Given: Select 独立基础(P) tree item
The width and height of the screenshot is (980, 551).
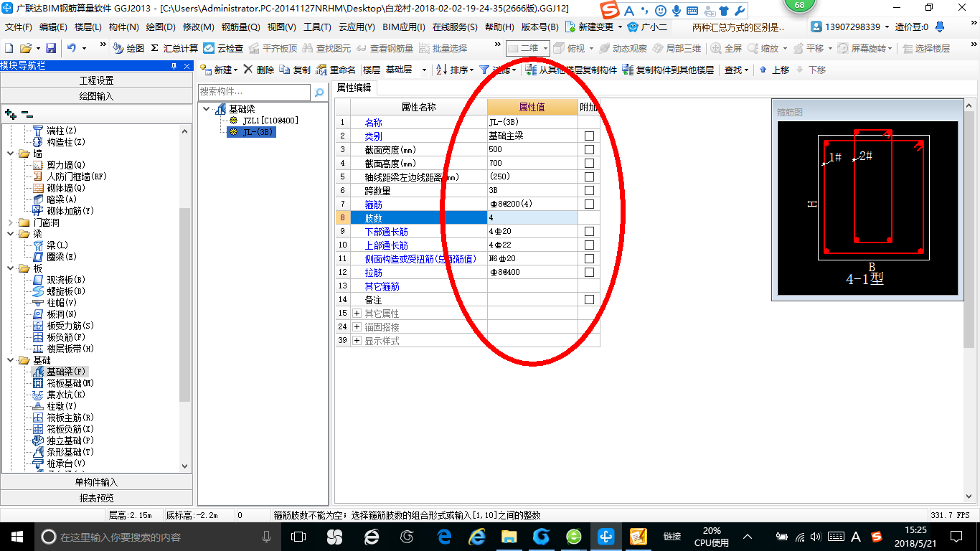Looking at the screenshot, I should pos(70,441).
